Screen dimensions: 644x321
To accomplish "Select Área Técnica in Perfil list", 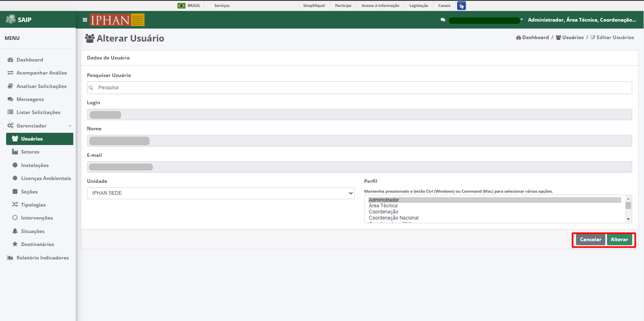I will point(495,206).
